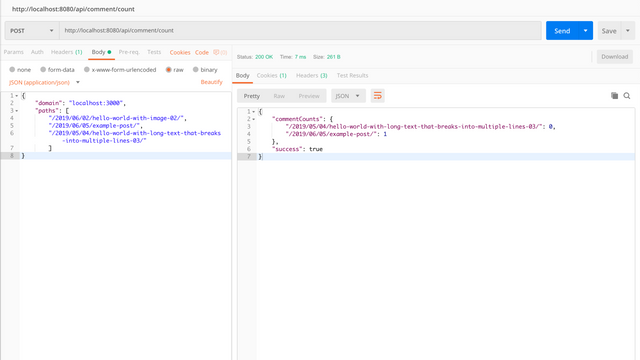Viewport: 640px width, 360px height.
Task: Click the request URL input field
Action: coord(300,31)
